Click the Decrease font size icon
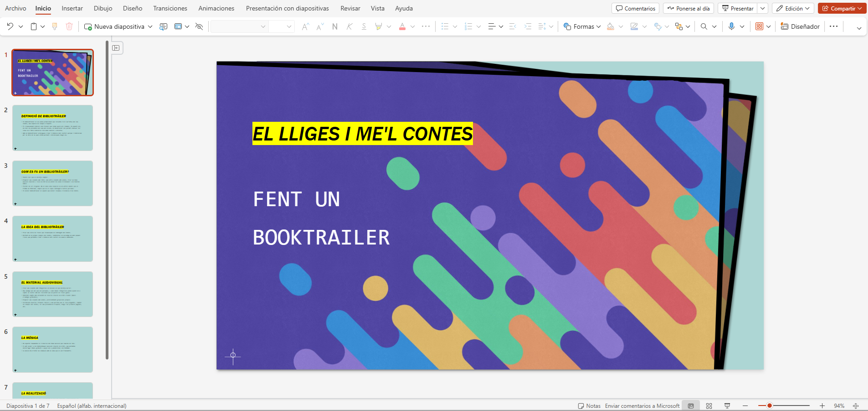868x411 pixels. pos(320,26)
